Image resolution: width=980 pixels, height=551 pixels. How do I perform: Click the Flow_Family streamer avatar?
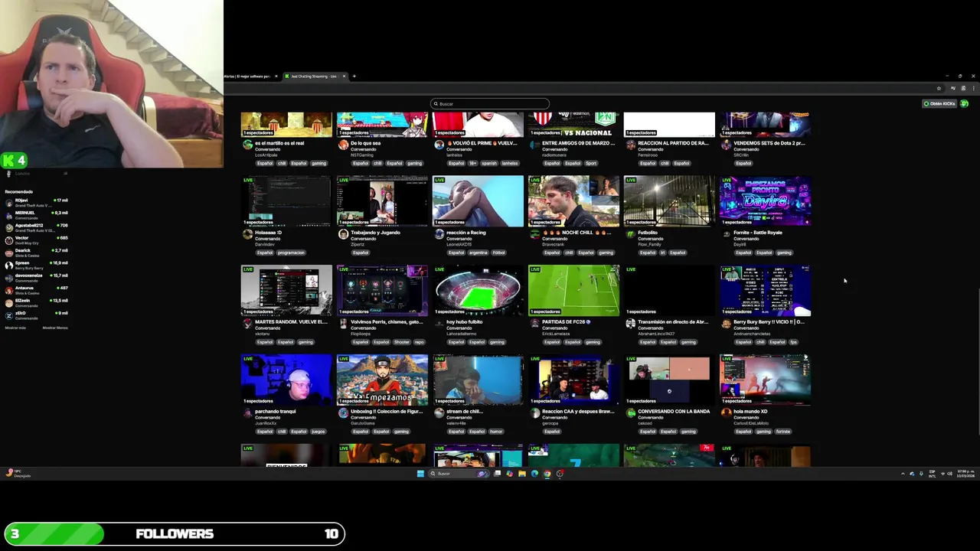(x=630, y=234)
